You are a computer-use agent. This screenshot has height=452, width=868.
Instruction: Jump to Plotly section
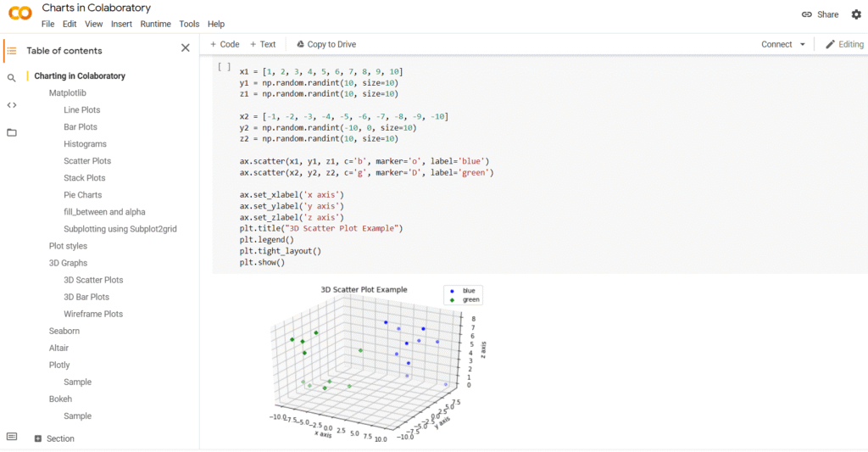point(59,365)
